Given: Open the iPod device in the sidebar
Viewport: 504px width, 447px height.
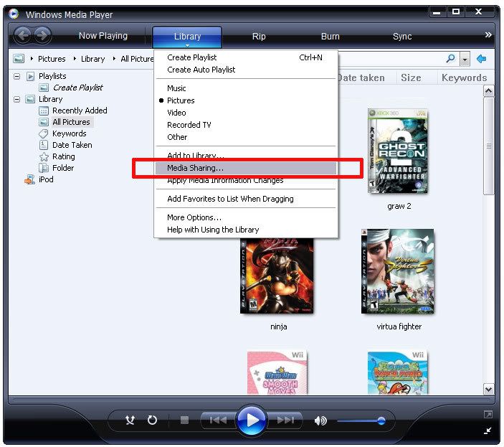Looking at the screenshot, I should point(45,179).
